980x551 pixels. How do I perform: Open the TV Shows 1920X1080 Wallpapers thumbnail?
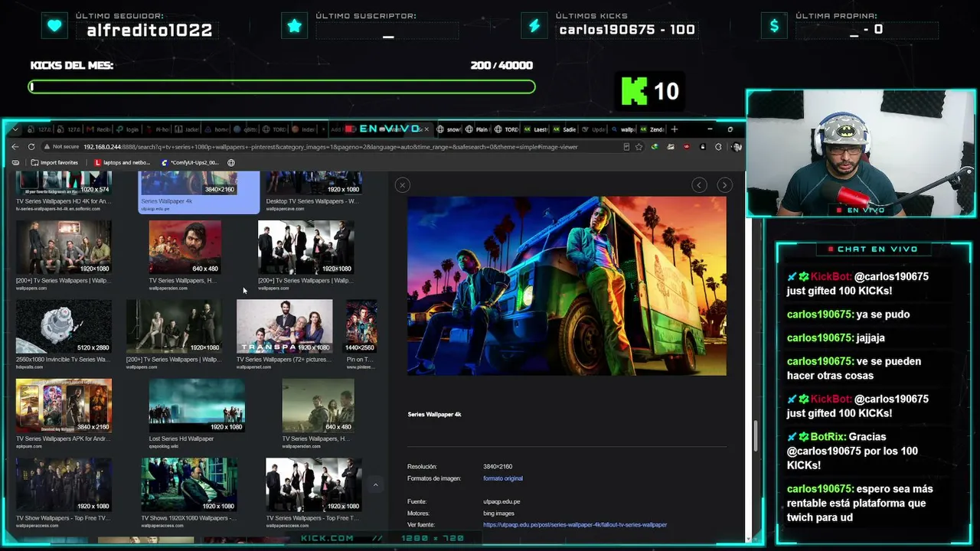point(189,484)
